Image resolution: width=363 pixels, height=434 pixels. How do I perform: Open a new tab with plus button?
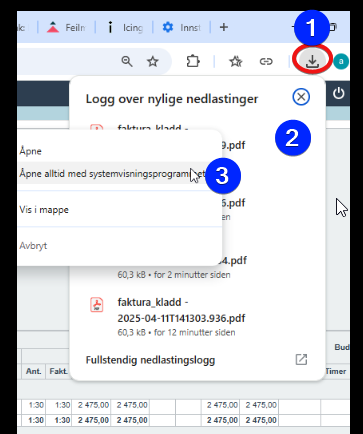click(x=224, y=27)
